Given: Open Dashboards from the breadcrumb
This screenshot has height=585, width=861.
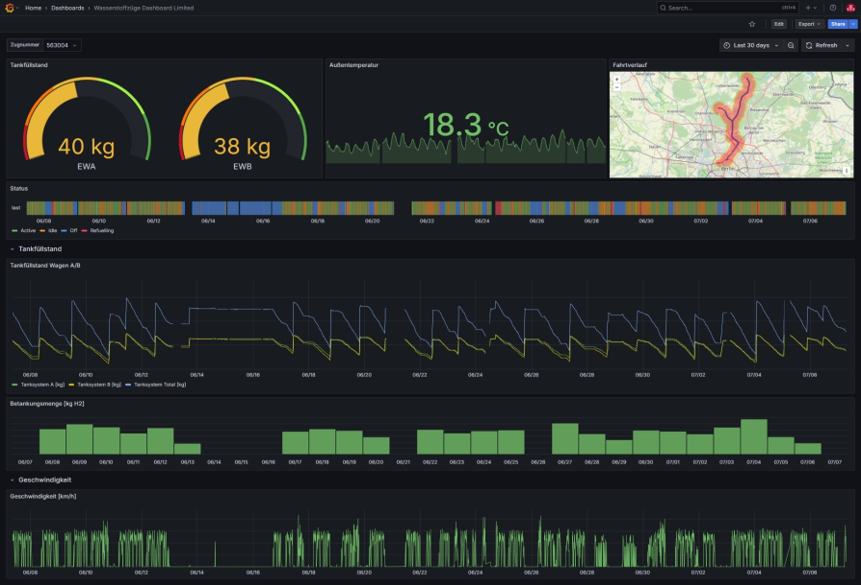Looking at the screenshot, I should pos(67,7).
